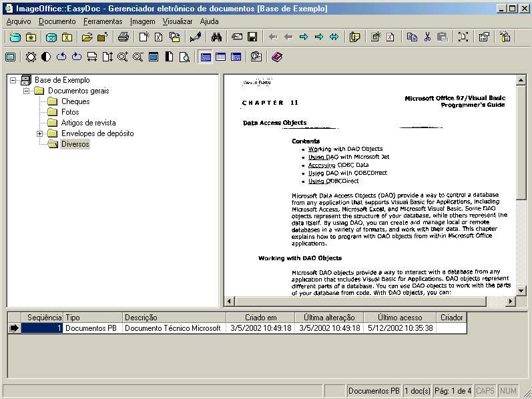Click the open folder icon
This screenshot has height=399, width=532.
[87, 37]
